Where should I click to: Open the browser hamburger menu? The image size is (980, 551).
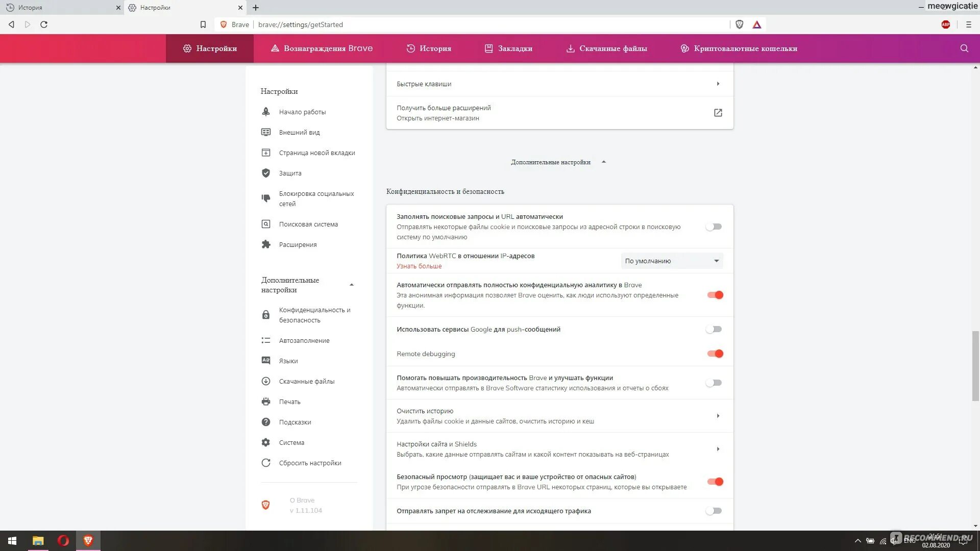968,24
